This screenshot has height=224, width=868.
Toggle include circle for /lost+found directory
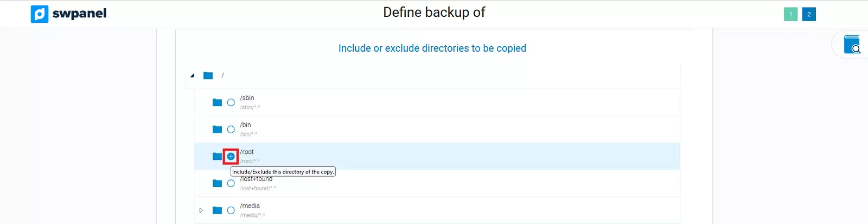pyautogui.click(x=231, y=183)
